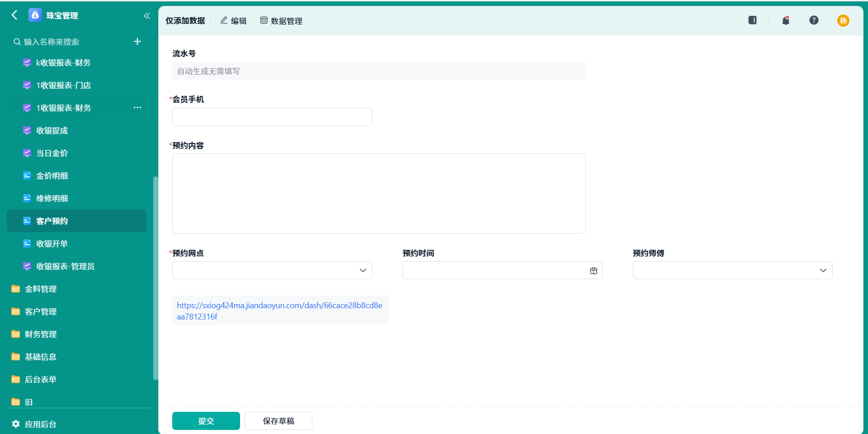Open more options for 1收银报表-财务
The width and height of the screenshot is (868, 434).
(137, 108)
